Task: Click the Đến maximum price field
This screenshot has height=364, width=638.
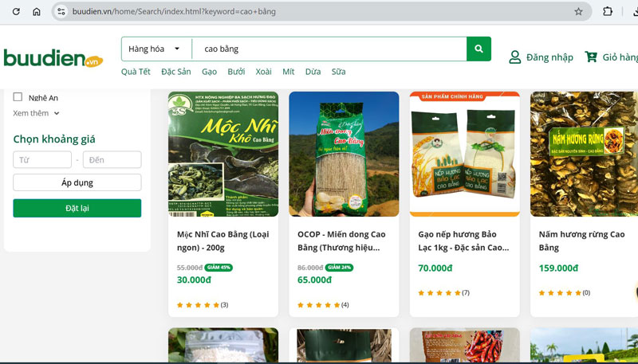Action: [x=112, y=160]
